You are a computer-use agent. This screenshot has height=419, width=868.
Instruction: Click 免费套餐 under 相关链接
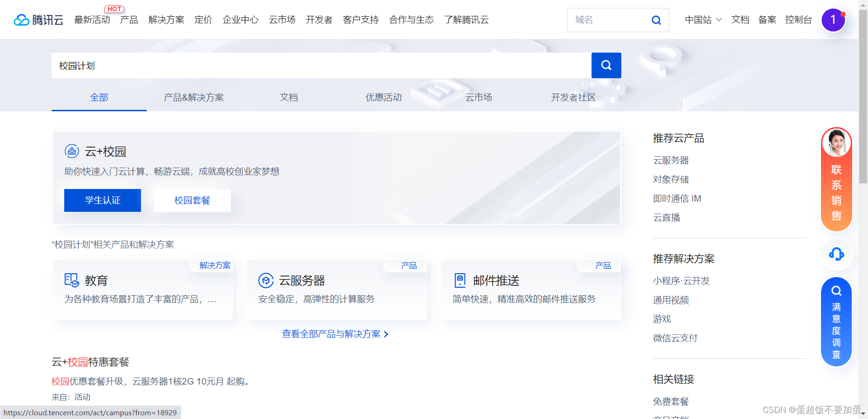pos(671,401)
